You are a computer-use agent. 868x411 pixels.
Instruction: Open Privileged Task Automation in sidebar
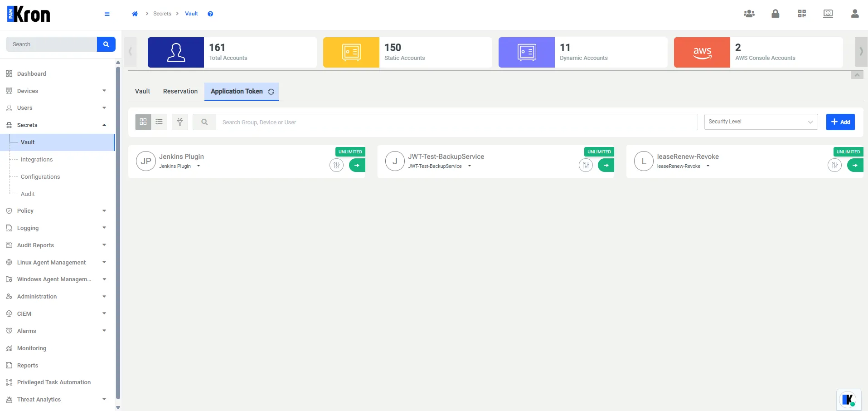pyautogui.click(x=53, y=382)
